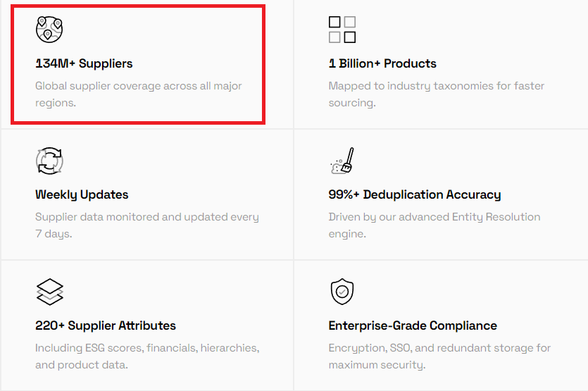Click the ESG scores and financials description

click(147, 356)
